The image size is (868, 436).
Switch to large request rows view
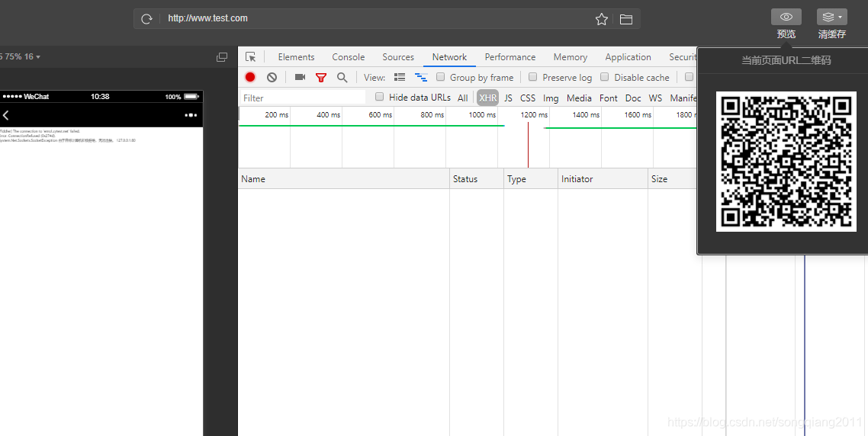click(x=400, y=78)
